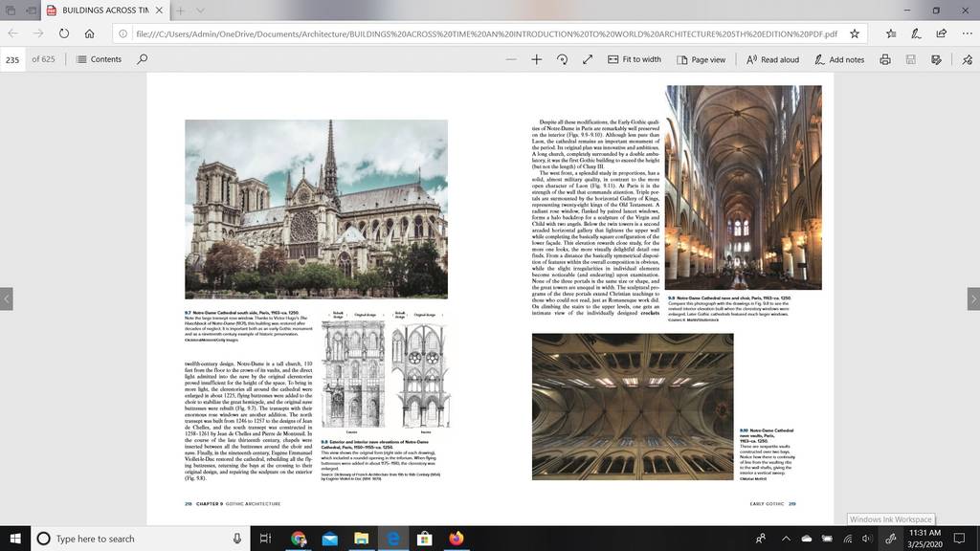Open Microsoft Store from the taskbar
The image size is (980, 551).
[424, 539]
